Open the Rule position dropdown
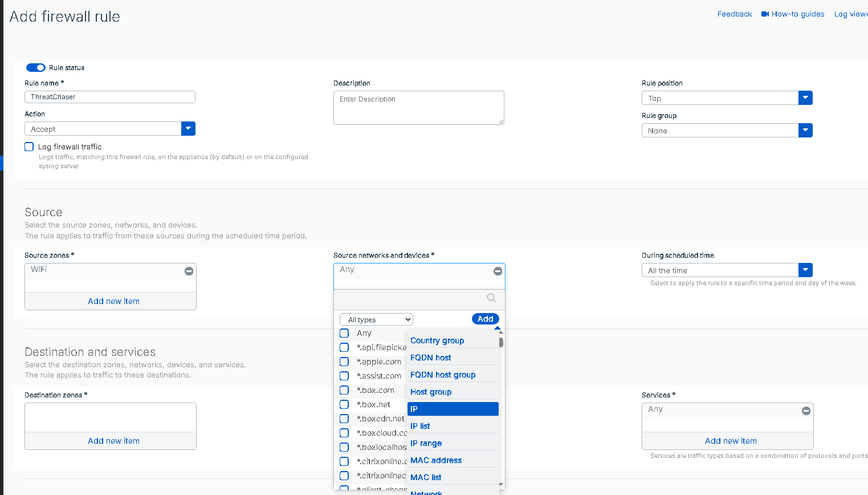 (805, 98)
